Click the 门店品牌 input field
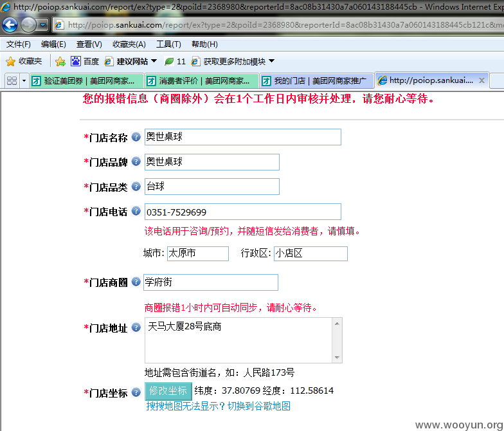Screen dimensions: 504x431 click(x=212, y=162)
